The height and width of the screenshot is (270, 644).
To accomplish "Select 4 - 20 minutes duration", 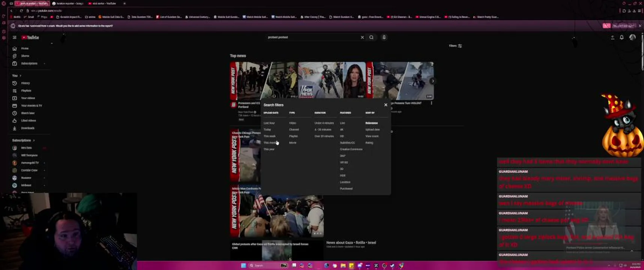I will coord(323,130).
